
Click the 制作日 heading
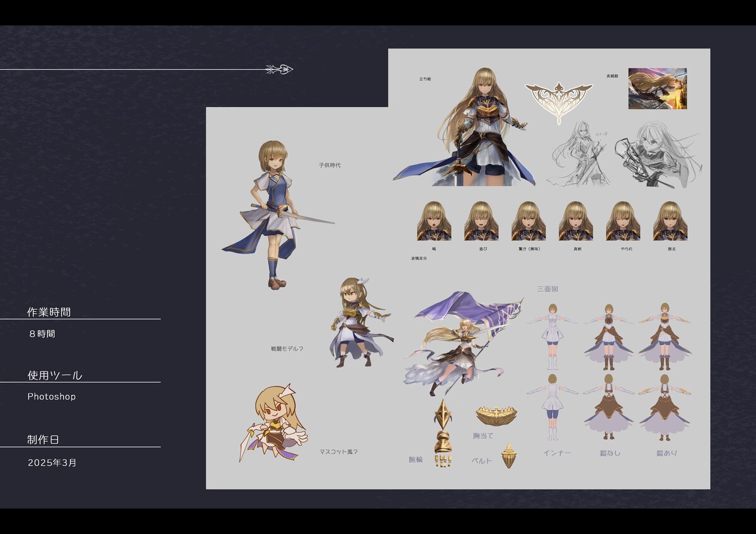tap(43, 440)
